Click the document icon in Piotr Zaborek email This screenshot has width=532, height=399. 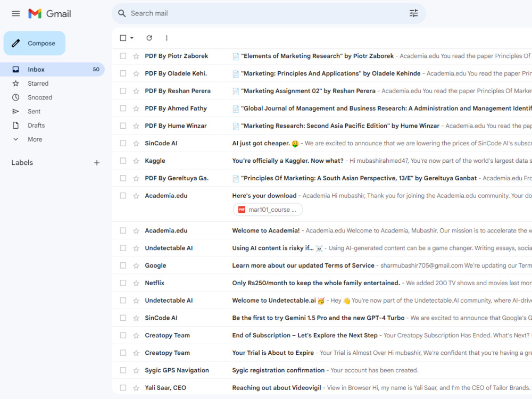[236, 56]
